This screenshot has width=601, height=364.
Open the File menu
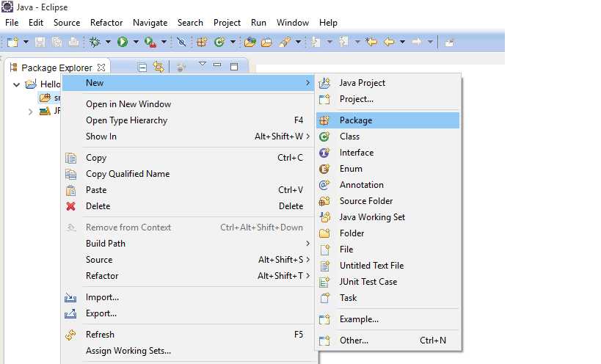[x=12, y=23]
